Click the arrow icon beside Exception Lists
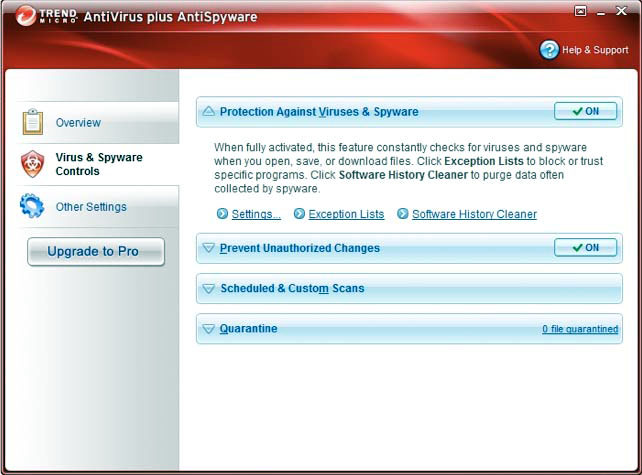This screenshot has height=475, width=642. tap(299, 214)
